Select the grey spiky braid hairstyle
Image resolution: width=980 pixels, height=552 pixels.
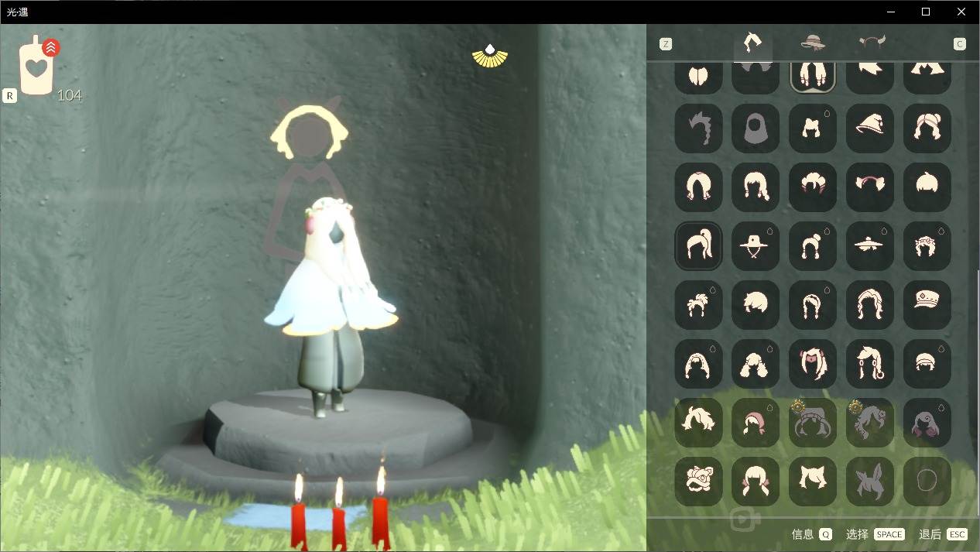[x=698, y=129]
